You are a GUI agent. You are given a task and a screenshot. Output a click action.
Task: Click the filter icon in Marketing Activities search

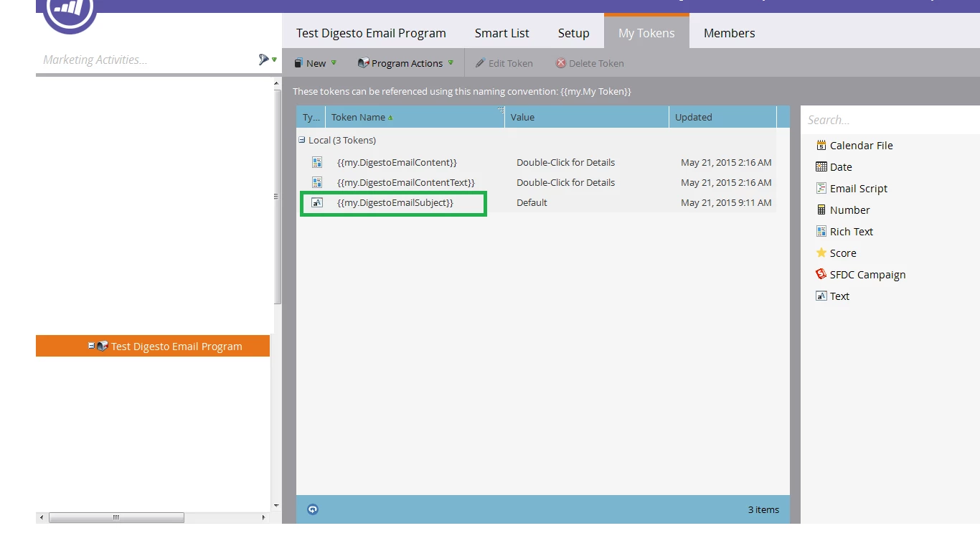[x=264, y=60]
